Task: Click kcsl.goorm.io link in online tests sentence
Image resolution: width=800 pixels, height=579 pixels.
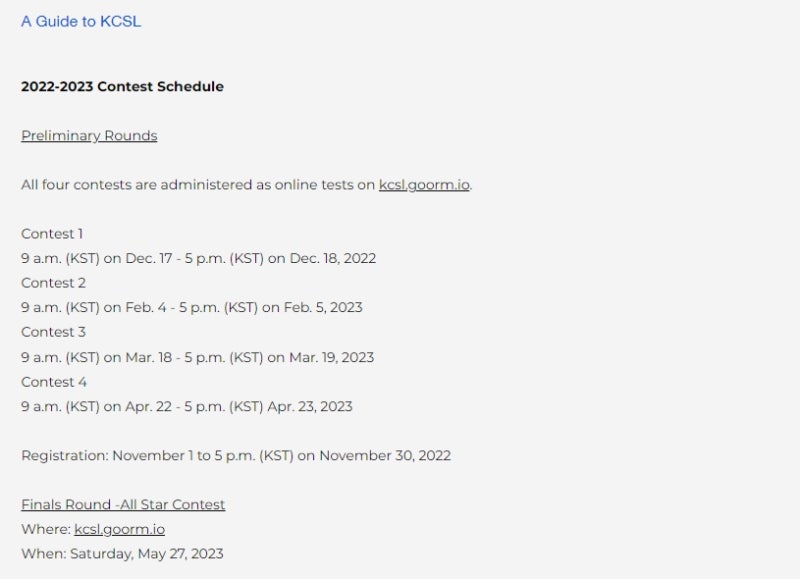Action: tap(424, 185)
